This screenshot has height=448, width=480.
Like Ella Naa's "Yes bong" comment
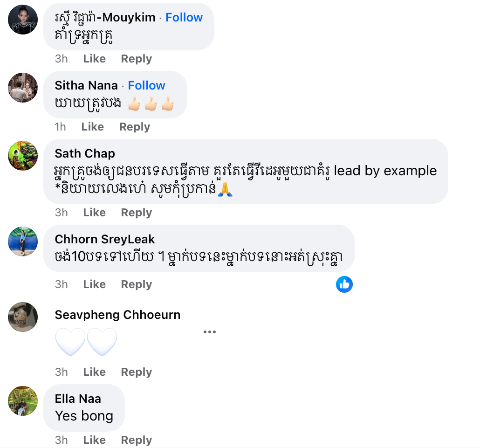point(94,440)
